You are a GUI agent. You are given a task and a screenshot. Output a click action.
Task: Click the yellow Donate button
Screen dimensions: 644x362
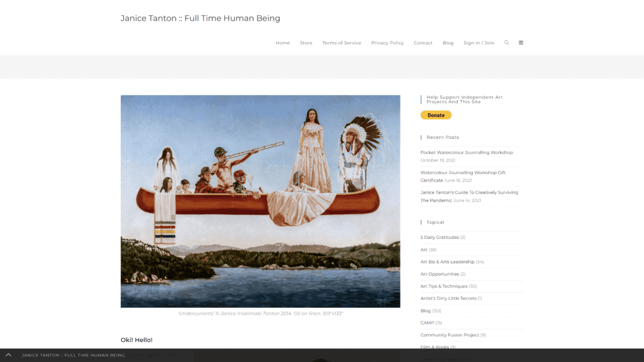[436, 116]
